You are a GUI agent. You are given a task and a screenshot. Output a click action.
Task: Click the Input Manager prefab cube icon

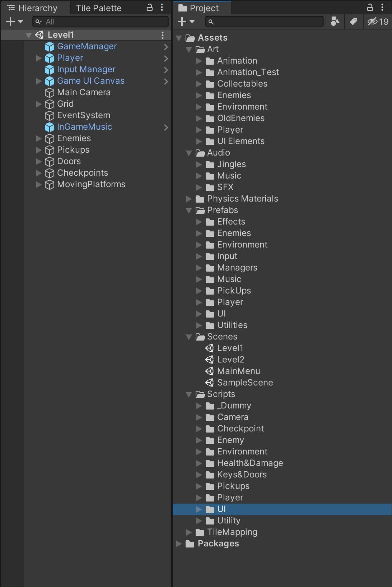click(49, 70)
